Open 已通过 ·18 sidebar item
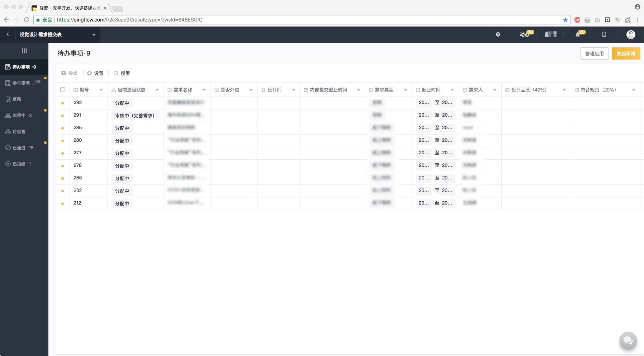Screen dimensions: 644x356 tap(24, 147)
